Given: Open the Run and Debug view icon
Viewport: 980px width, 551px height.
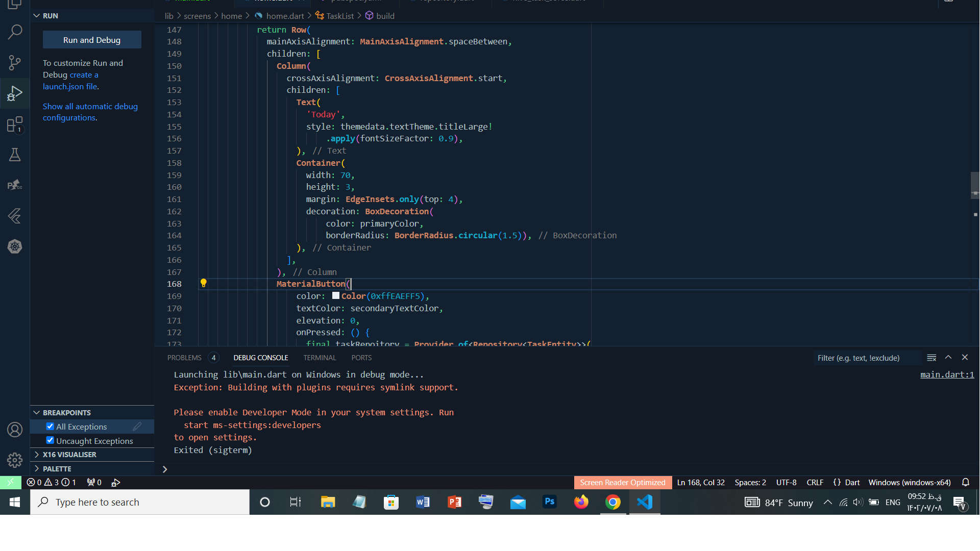Looking at the screenshot, I should point(15,93).
